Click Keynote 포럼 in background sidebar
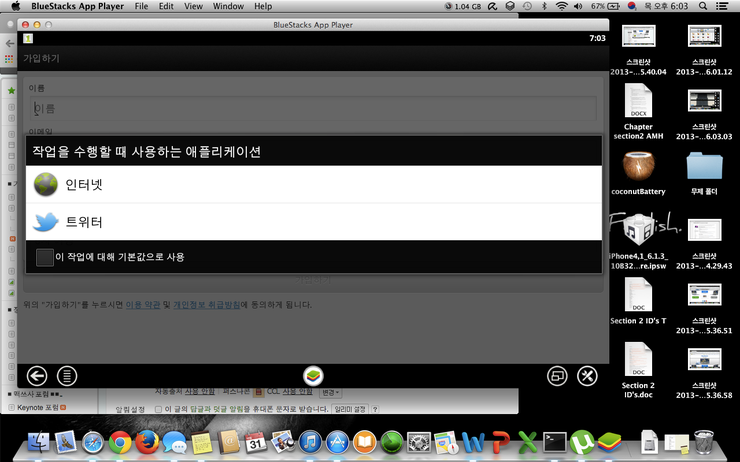This screenshot has height=462, width=740. pyautogui.click(x=38, y=407)
